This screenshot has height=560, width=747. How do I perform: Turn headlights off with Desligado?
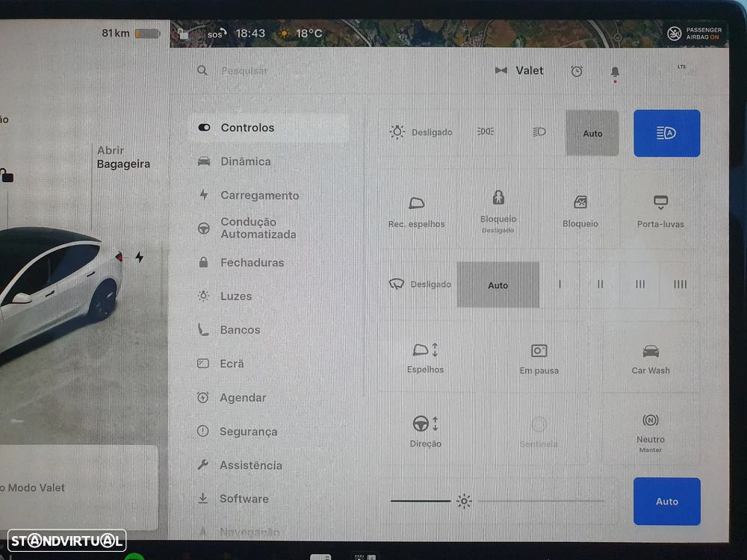click(421, 132)
